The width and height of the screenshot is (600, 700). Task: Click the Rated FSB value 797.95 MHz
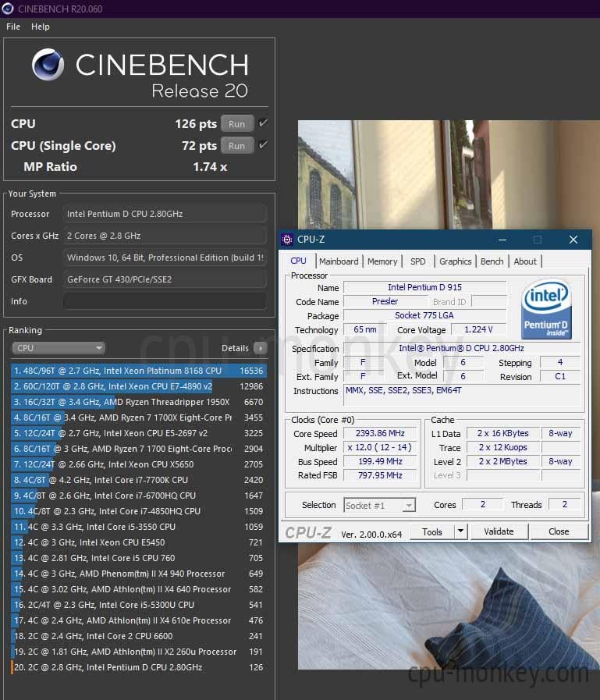pos(380,475)
